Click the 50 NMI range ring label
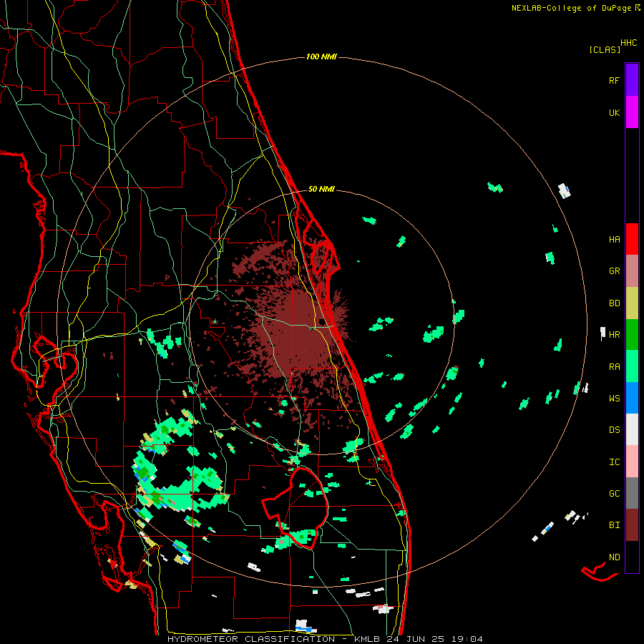Viewport: 644px width, 644px height. click(x=321, y=190)
